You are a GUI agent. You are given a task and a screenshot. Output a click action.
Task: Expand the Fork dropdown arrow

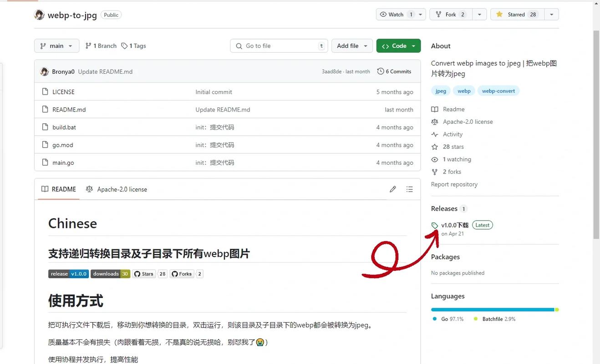[x=479, y=15]
